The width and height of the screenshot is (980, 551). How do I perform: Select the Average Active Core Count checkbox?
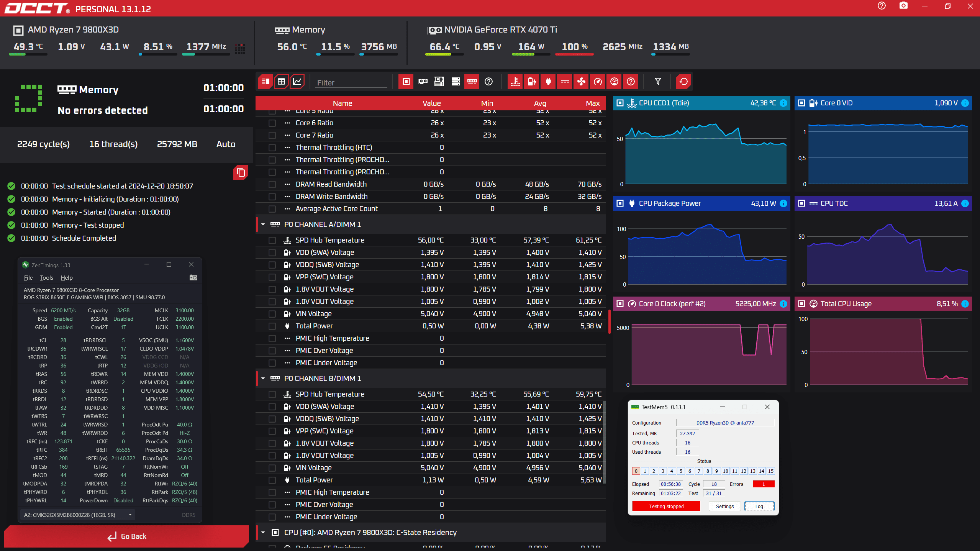[x=272, y=209]
